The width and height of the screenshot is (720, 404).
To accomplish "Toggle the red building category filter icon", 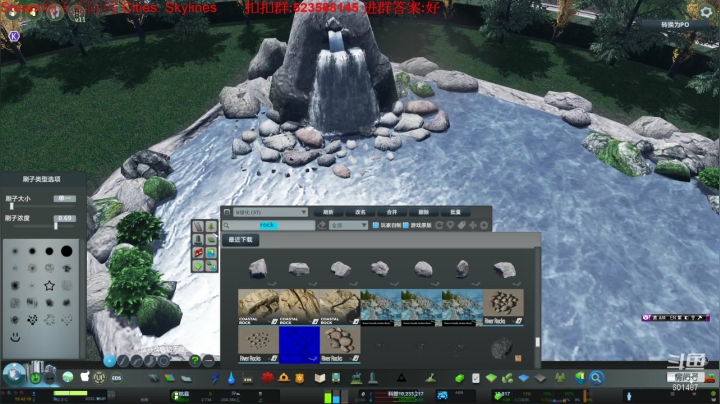I will [x=198, y=252].
